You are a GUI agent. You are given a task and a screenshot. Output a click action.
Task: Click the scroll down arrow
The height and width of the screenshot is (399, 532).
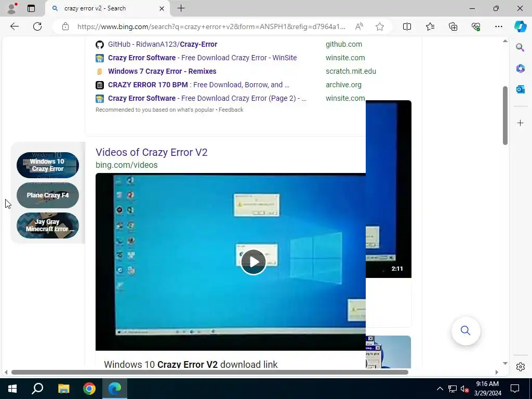[x=505, y=363]
